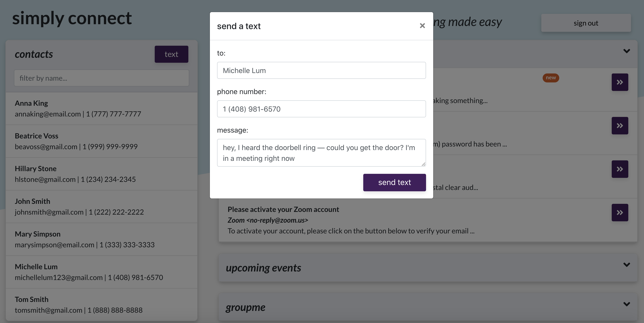Select the Anna King contact
This screenshot has height=323, width=644.
pos(101,108)
